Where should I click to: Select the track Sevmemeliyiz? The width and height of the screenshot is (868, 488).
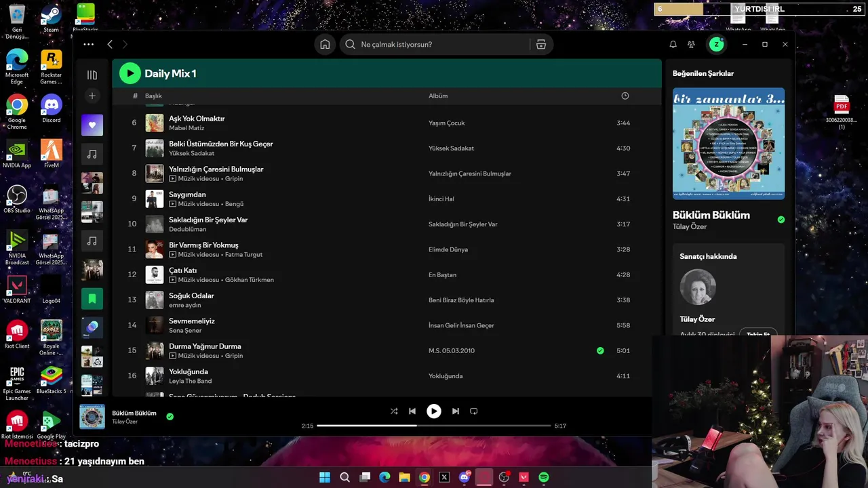[192, 321]
